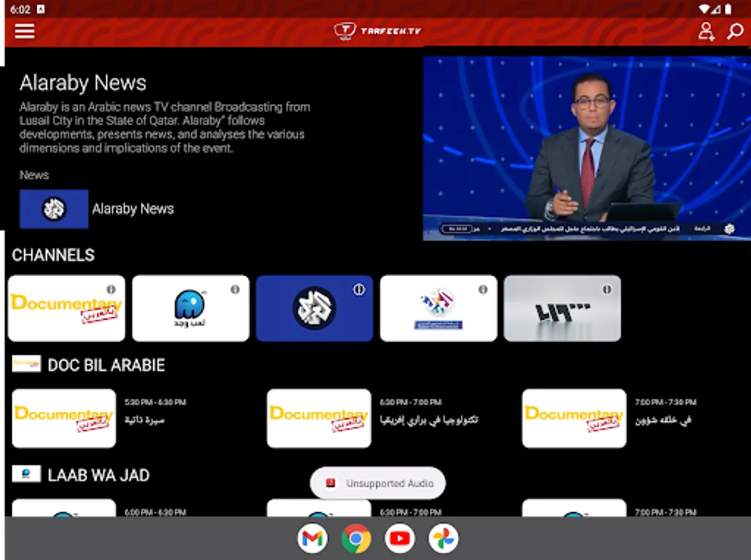The width and height of the screenshot is (751, 560).
Task: Open the hamburger navigation menu
Action: pos(24,31)
